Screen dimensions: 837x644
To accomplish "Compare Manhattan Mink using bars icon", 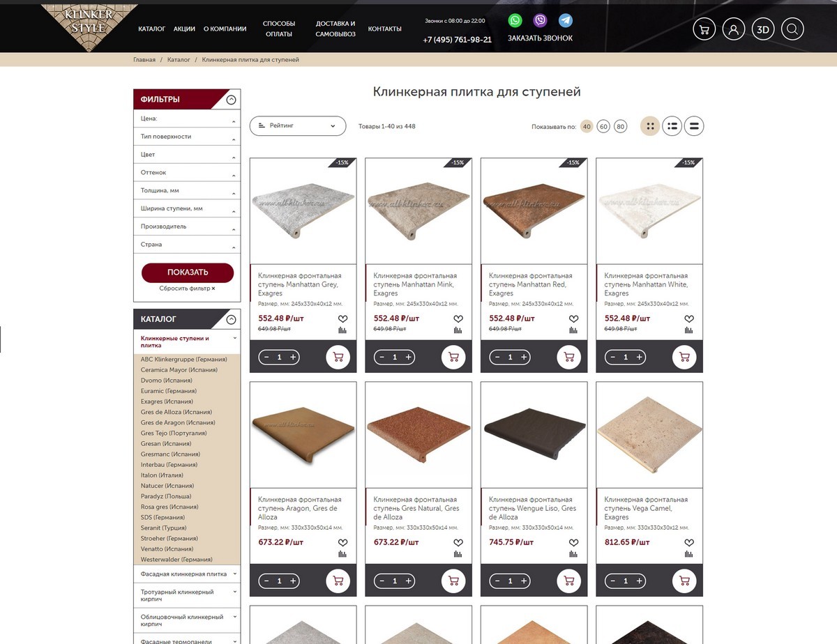I will coord(458,330).
